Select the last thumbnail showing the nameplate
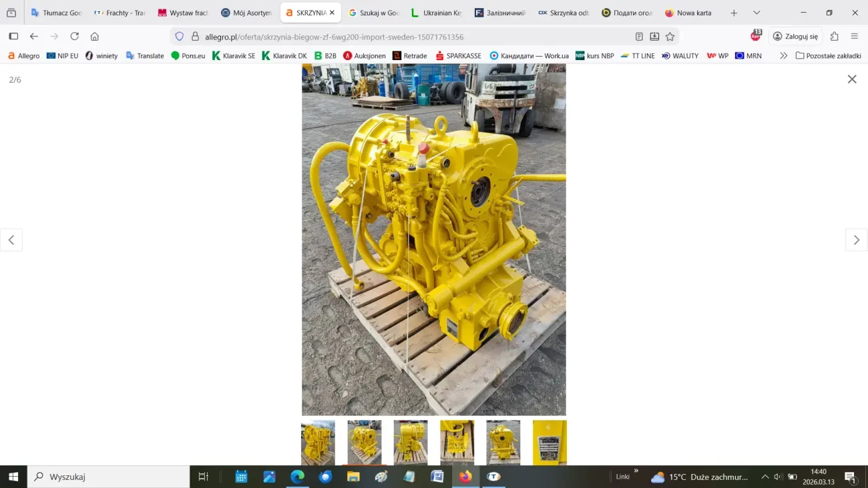 (550, 442)
